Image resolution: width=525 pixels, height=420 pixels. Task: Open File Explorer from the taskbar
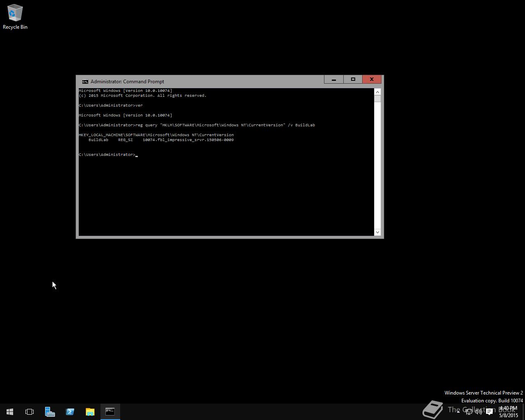point(90,412)
